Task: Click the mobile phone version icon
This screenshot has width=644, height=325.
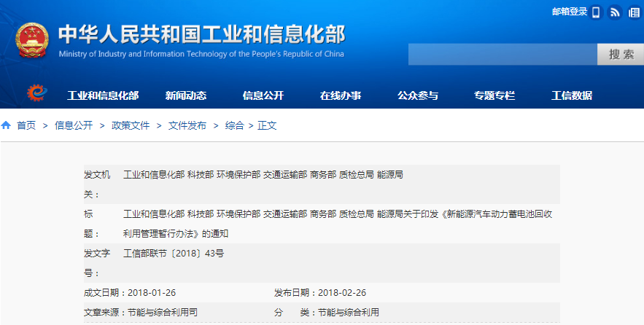Action: click(596, 12)
